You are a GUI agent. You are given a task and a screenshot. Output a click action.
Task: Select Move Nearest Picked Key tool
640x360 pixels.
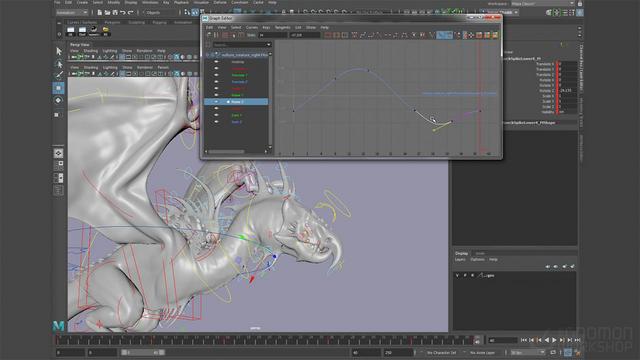209,35
